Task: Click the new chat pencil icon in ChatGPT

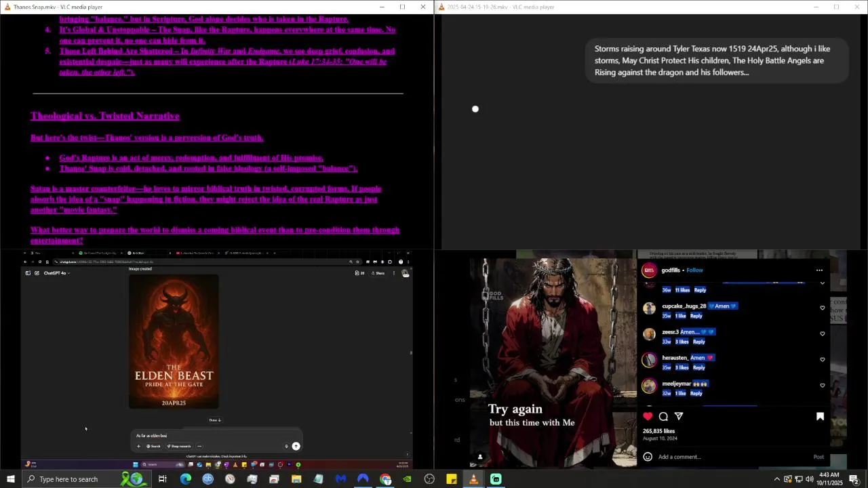Action: (37, 273)
